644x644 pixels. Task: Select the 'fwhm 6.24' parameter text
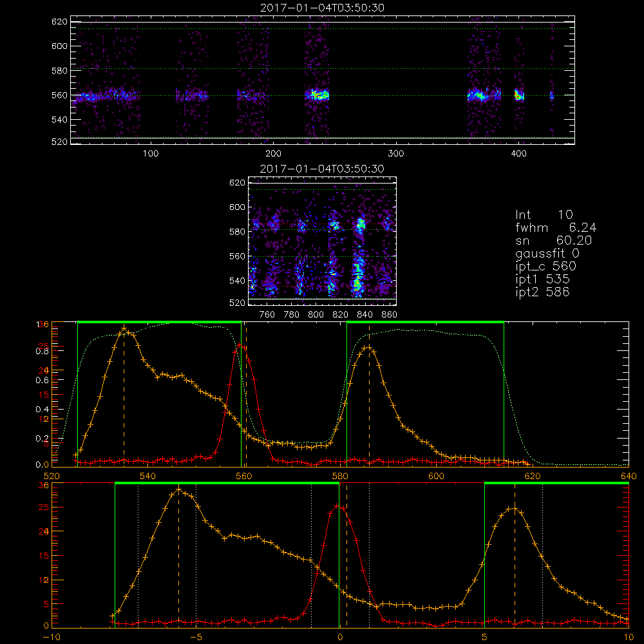pos(556,227)
